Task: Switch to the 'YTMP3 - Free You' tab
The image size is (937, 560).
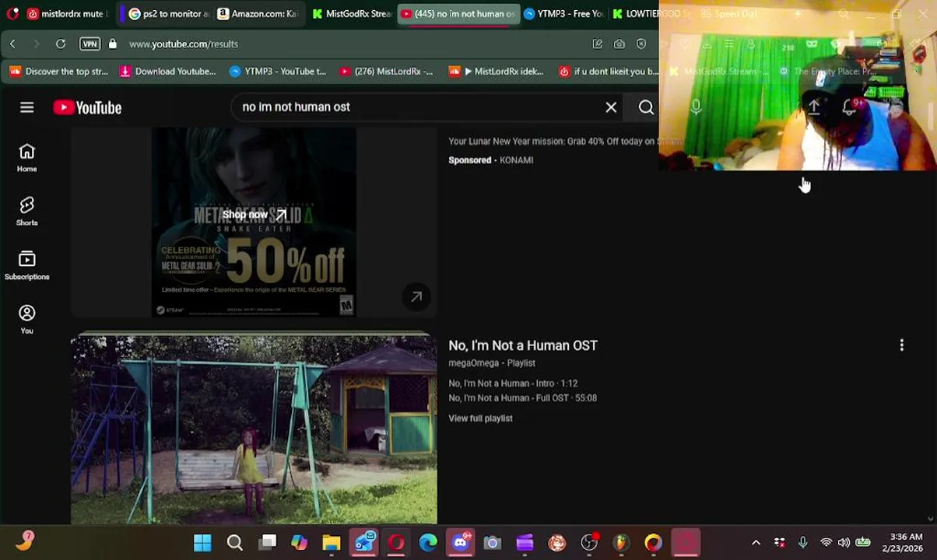Action: 564,14
